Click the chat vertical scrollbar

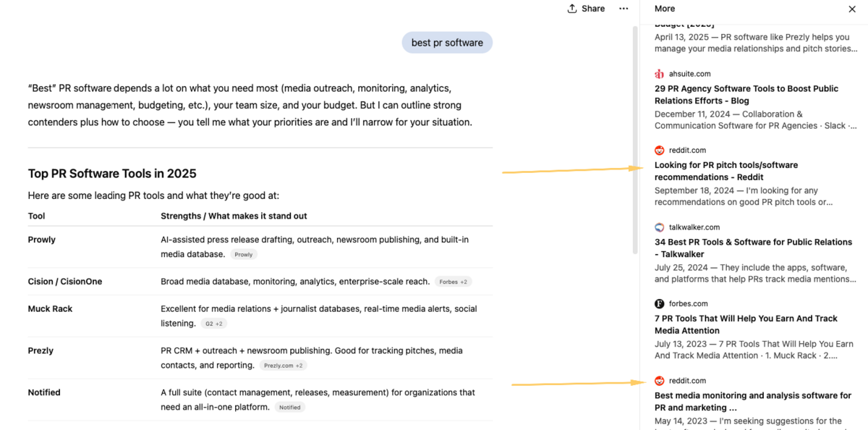tap(635, 138)
